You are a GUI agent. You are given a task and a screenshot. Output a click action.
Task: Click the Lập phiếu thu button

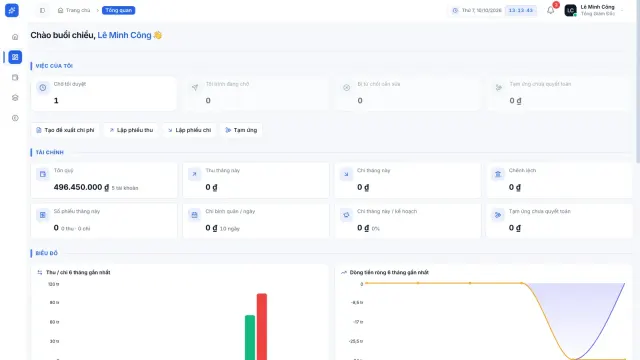(131, 130)
